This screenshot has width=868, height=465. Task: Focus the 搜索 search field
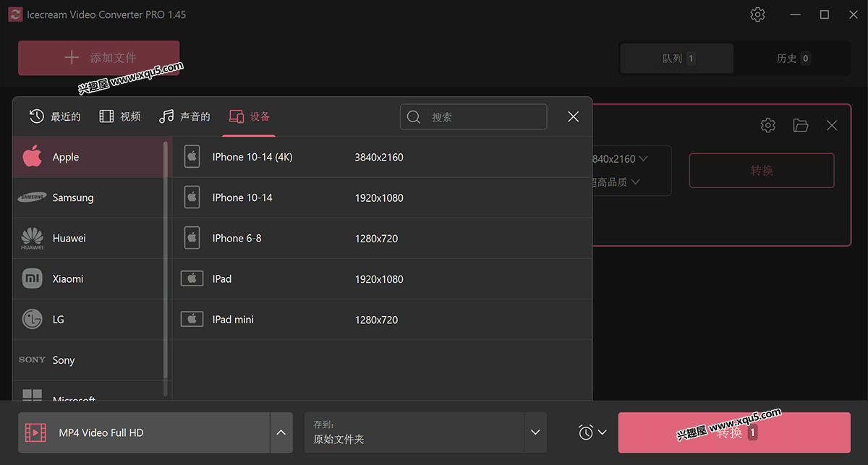474,117
